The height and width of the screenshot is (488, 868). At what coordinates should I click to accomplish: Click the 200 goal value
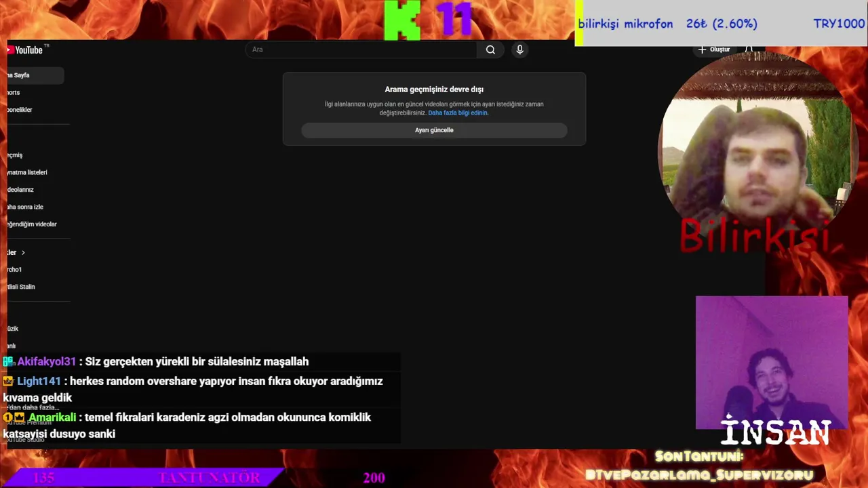tap(374, 478)
